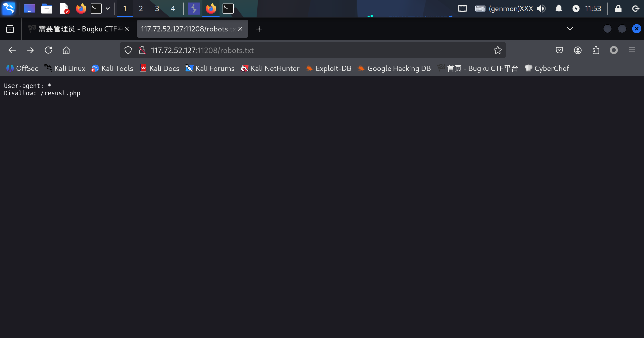
Task: Open the Save to Pocket icon
Action: point(559,50)
